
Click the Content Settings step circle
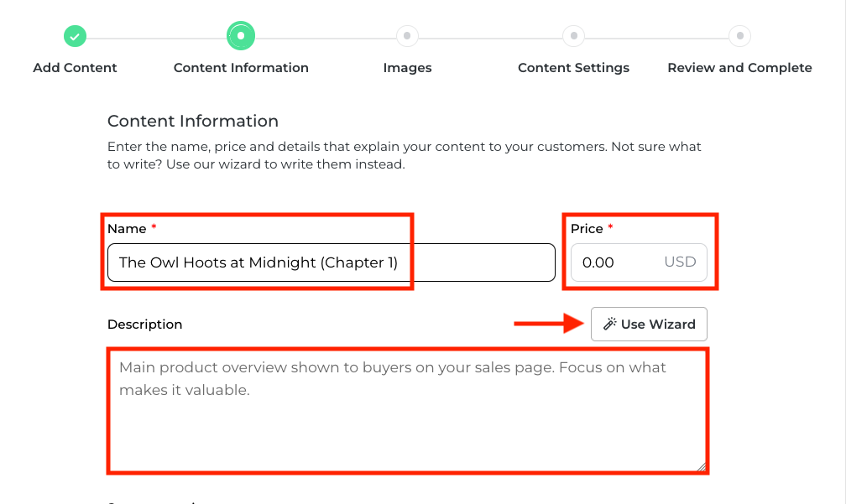(x=573, y=37)
